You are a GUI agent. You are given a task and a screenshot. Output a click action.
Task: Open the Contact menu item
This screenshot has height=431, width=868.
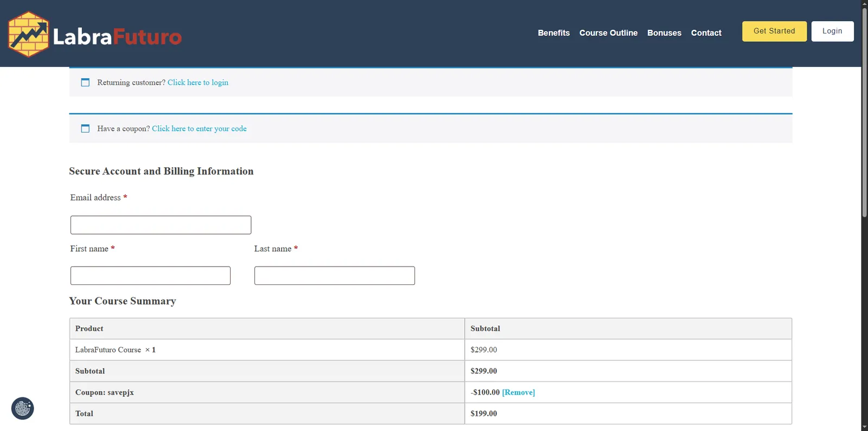pos(706,33)
